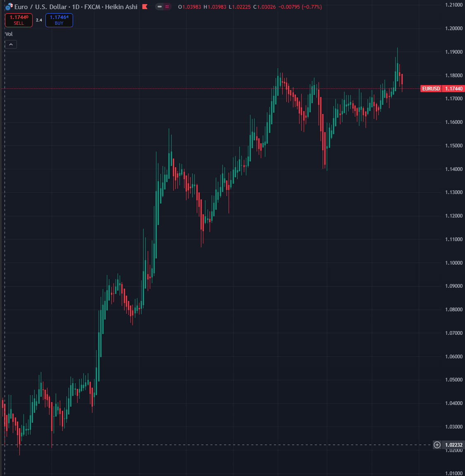Click the 1.10000 price scale label
The image size is (465, 476).
(454, 263)
